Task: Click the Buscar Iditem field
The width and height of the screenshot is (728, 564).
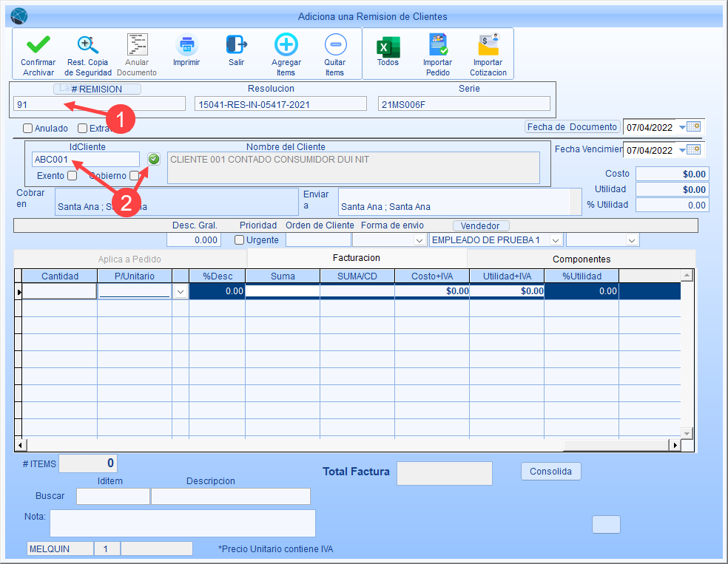Action: pyautogui.click(x=113, y=496)
